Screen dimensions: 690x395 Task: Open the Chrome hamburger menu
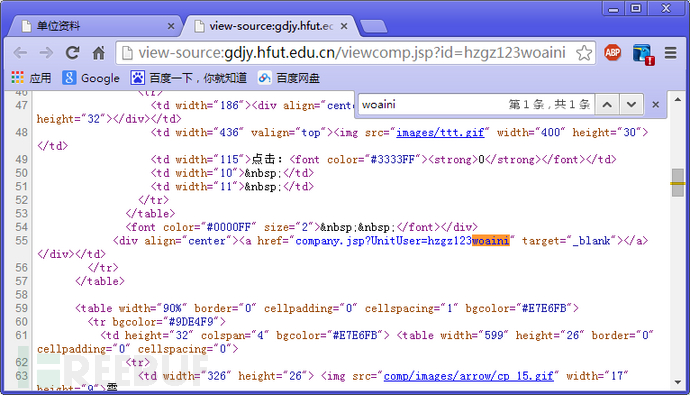click(670, 53)
